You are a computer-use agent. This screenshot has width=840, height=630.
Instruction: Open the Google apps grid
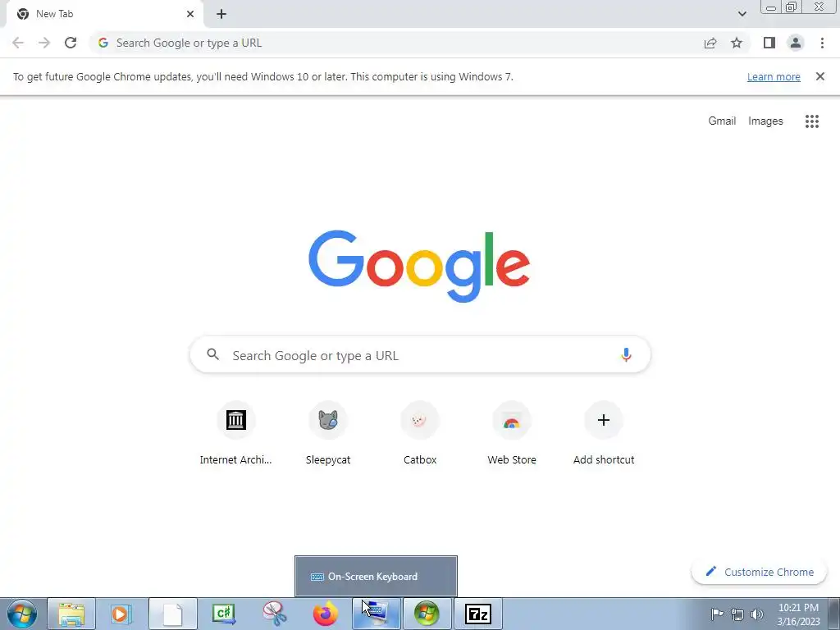point(811,121)
